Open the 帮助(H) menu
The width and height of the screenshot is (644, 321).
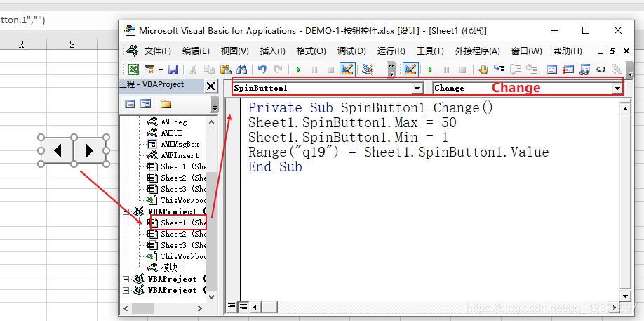(x=568, y=51)
